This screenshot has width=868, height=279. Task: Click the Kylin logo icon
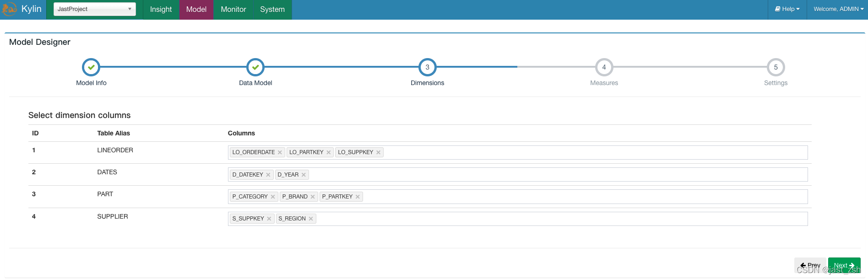[9, 9]
